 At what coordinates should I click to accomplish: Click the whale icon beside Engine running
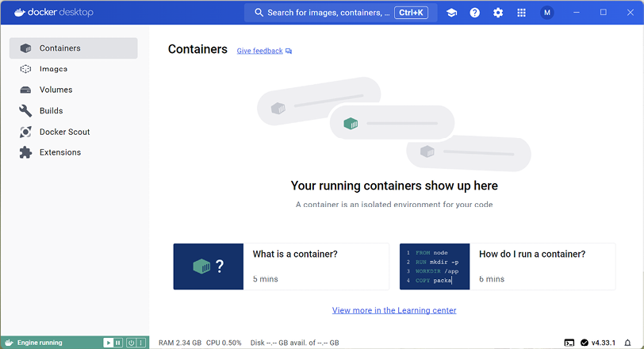tap(9, 343)
